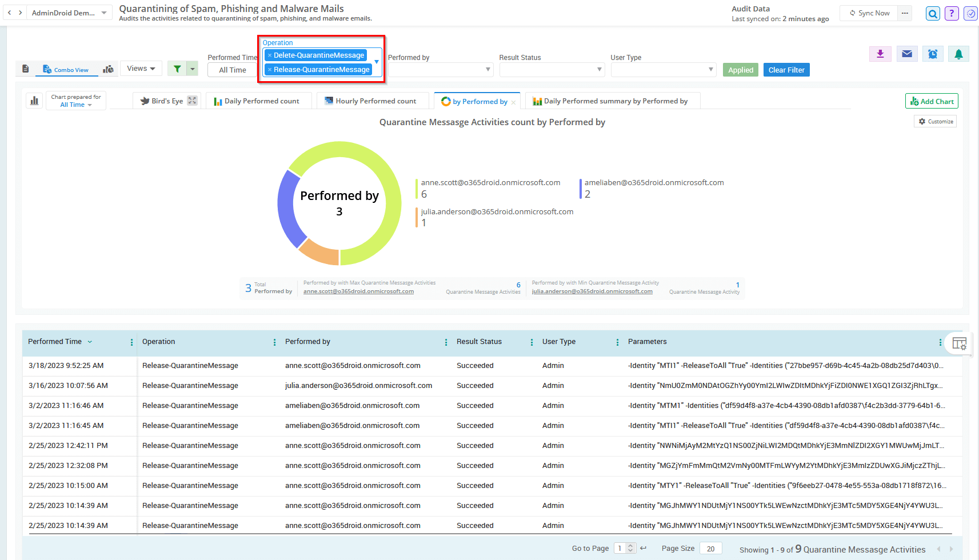The image size is (979, 560).
Task: Open the Result Status filter dropdown
Action: pos(552,70)
